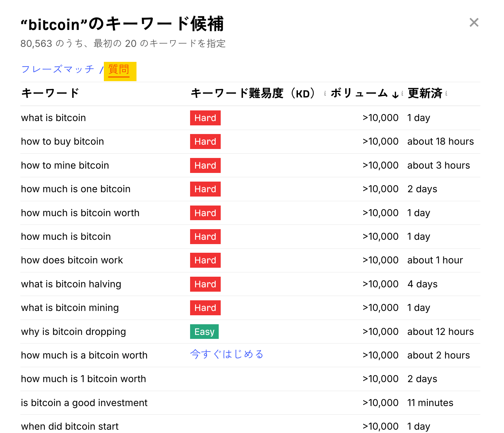Viewport: 504px width, 433px height.
Task: Click Hard badge in "how does bitcoin work" row
Action: [205, 260]
